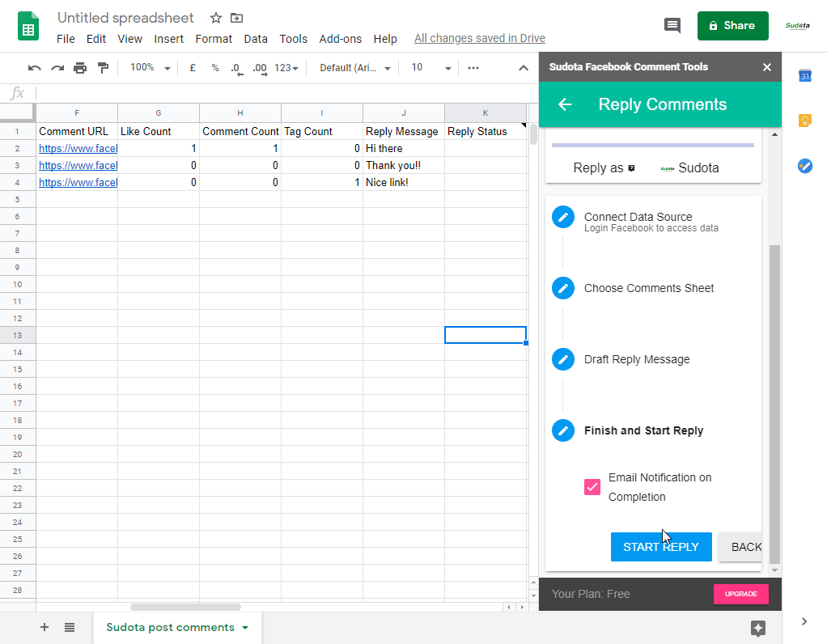Open the Insert menu

pos(169,39)
